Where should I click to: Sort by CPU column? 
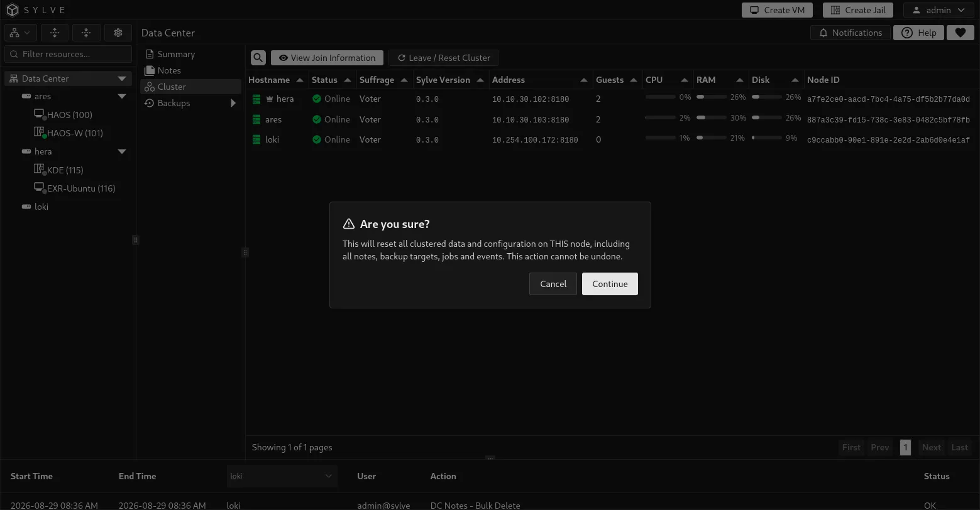pos(666,80)
